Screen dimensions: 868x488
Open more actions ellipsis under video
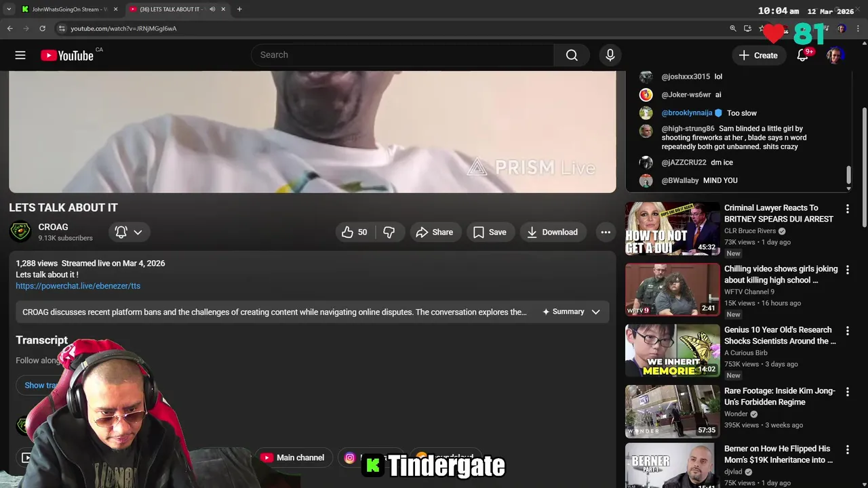[x=606, y=232]
